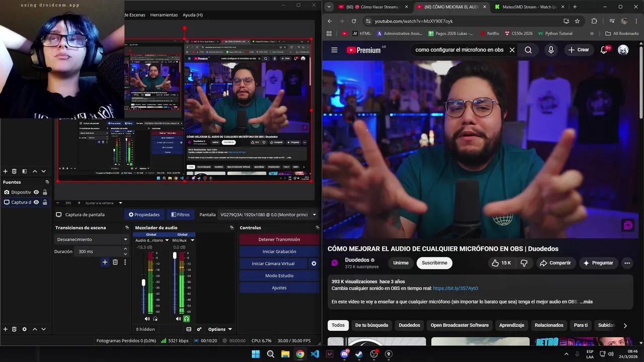Screen dimensions: 644x362
Task: Pop out the Controles dock
Action: pyautogui.click(x=317, y=228)
